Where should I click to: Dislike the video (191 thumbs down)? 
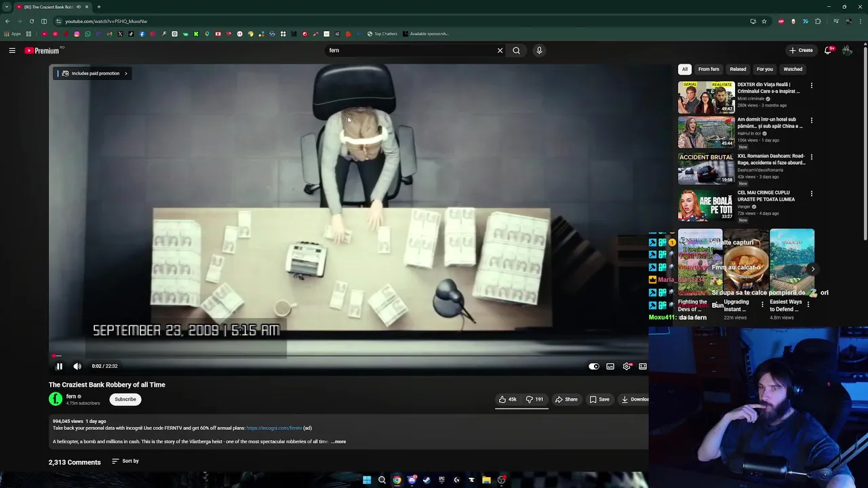(535, 399)
